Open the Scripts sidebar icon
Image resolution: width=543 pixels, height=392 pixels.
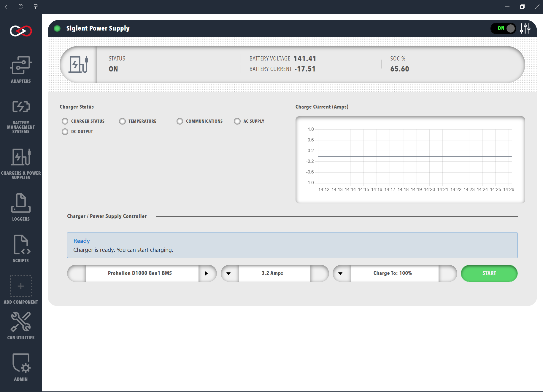[x=21, y=245]
